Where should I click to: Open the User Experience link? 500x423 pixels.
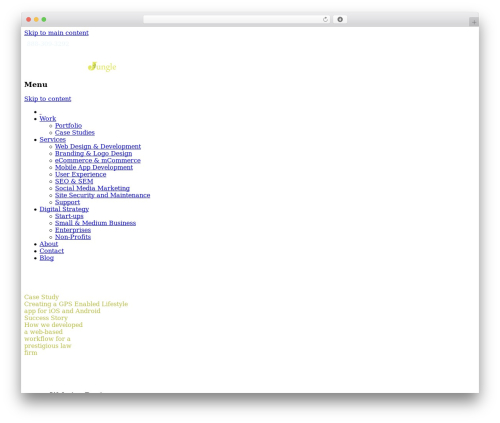click(x=80, y=174)
